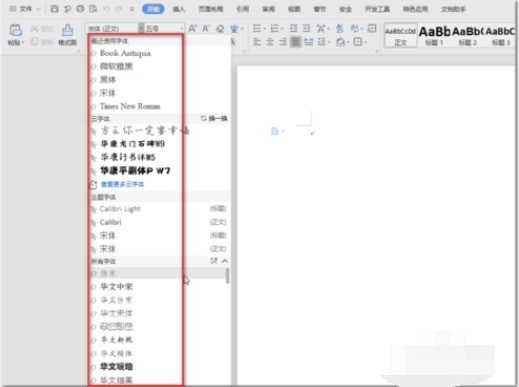The height and width of the screenshot is (387, 519).
Task: Switch to the 审阅 ribbon tab
Action: click(269, 9)
